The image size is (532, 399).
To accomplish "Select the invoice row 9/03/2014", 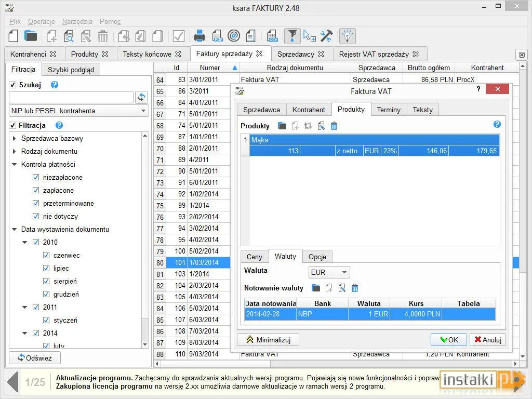I will pyautogui.click(x=336, y=354).
